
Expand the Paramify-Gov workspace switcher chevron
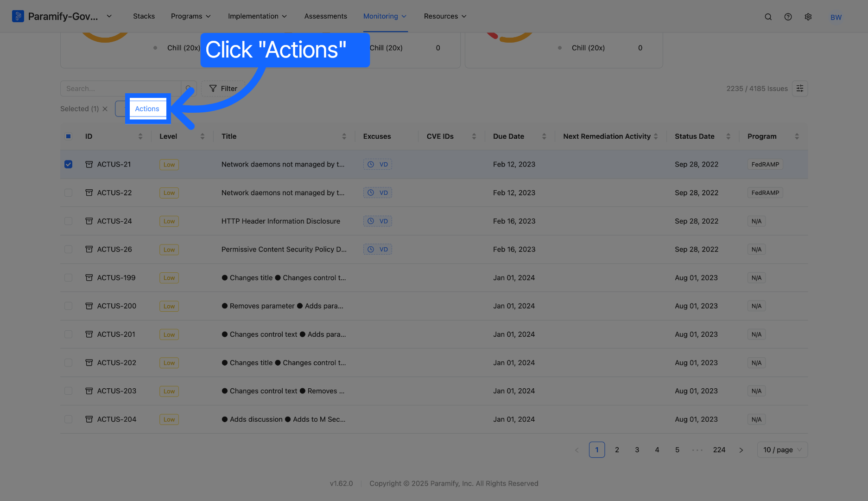pos(109,16)
